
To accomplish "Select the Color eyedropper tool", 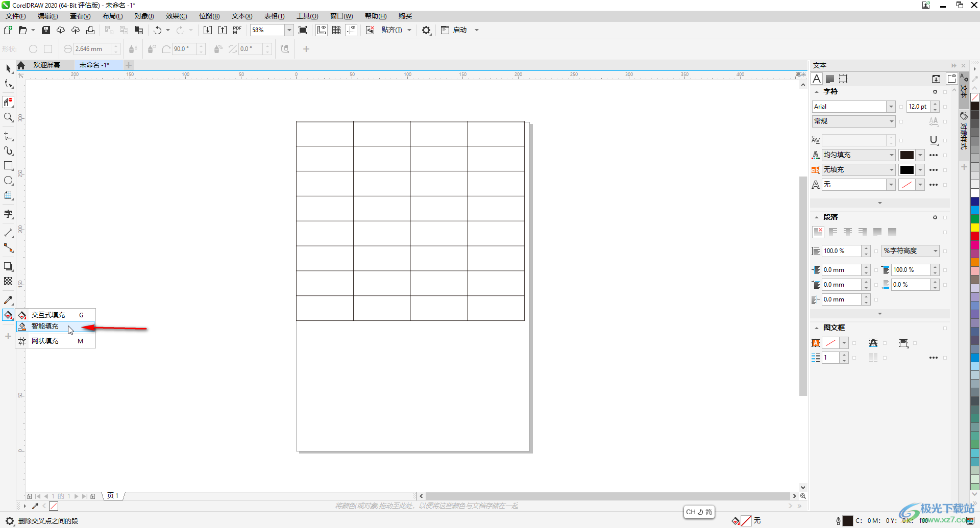I will (x=8, y=300).
